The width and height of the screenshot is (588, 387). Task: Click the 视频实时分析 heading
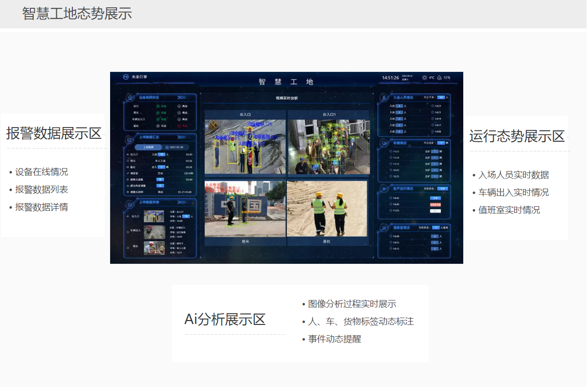(286, 98)
